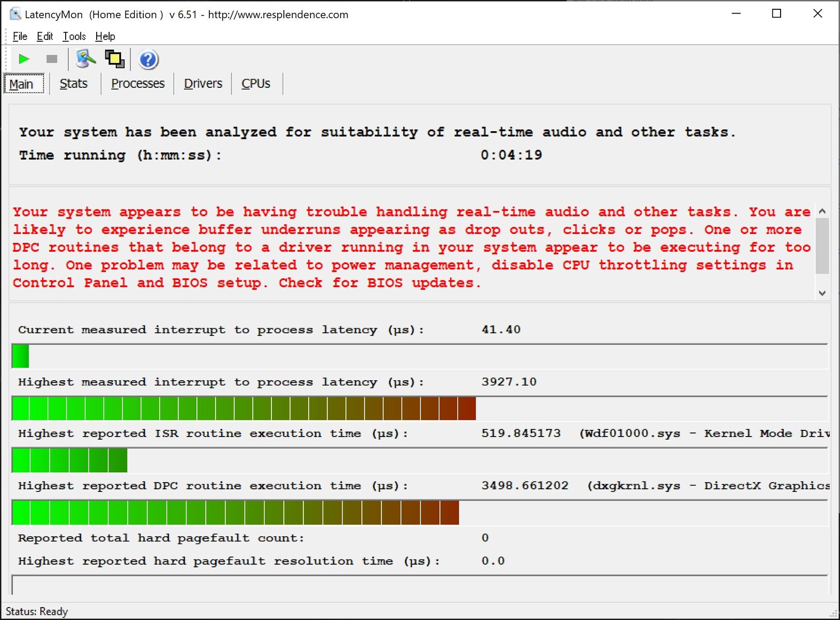The width and height of the screenshot is (840, 620).
Task: Click 'Highest reported ISR routine execution time' label
Action: click(213, 433)
